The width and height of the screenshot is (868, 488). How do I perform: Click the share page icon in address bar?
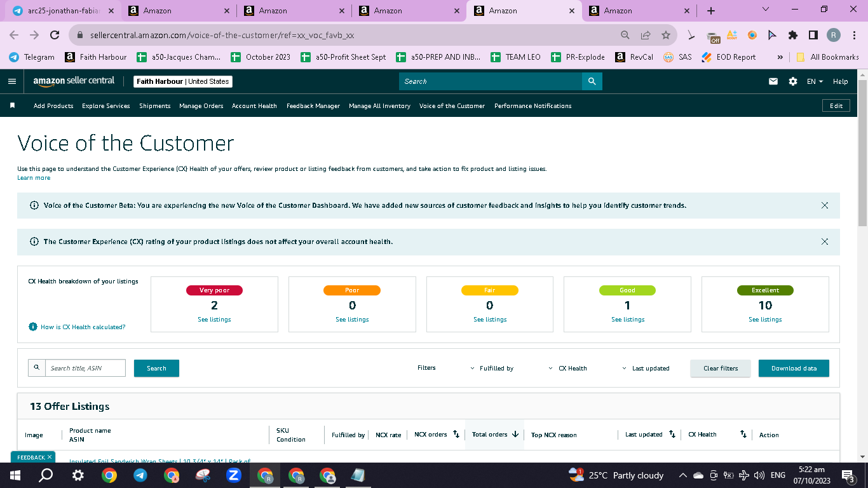[646, 36]
